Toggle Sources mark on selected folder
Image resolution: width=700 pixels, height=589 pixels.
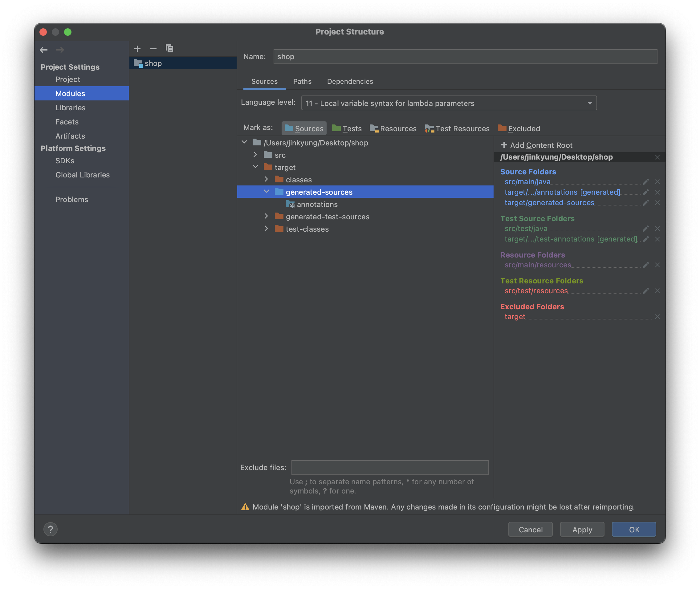coord(304,128)
